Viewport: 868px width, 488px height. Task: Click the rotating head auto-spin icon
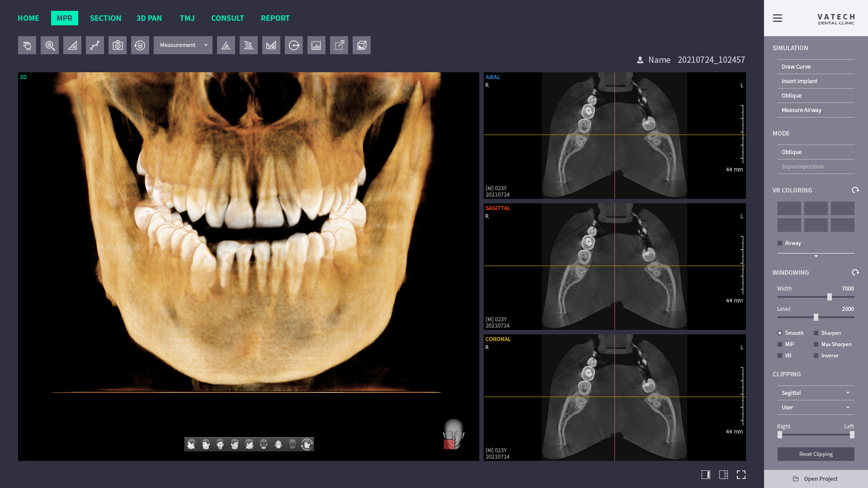tap(307, 444)
